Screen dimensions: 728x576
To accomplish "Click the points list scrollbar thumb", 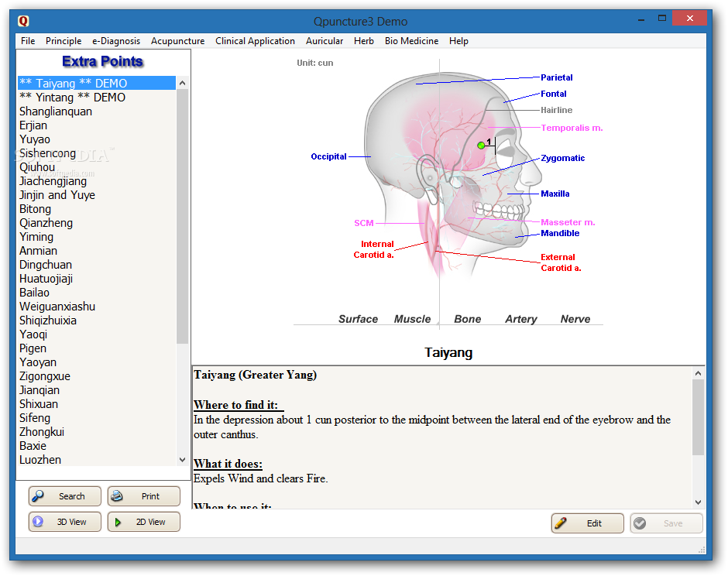I will [x=183, y=216].
